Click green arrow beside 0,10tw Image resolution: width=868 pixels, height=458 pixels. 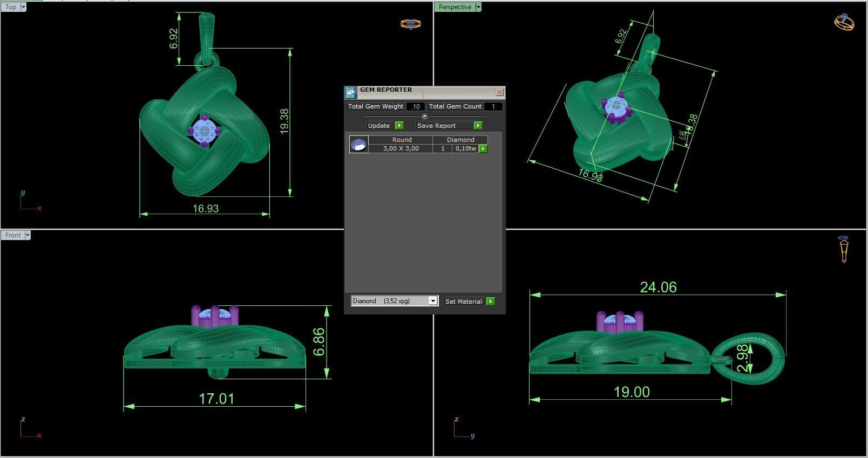(483, 148)
